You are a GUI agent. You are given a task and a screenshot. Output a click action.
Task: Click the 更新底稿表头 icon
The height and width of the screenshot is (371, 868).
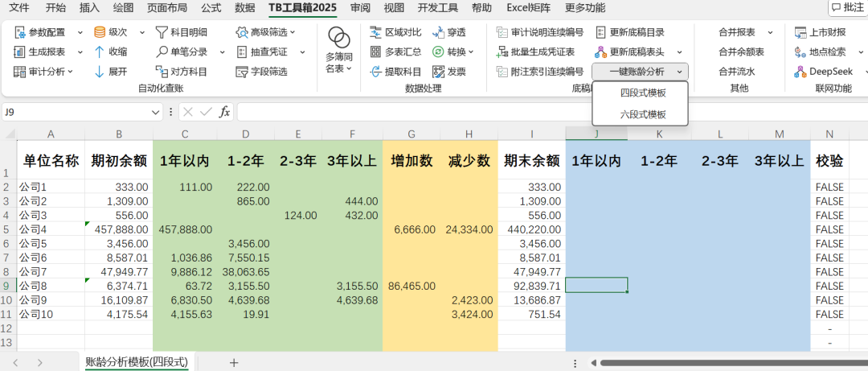[x=601, y=52]
